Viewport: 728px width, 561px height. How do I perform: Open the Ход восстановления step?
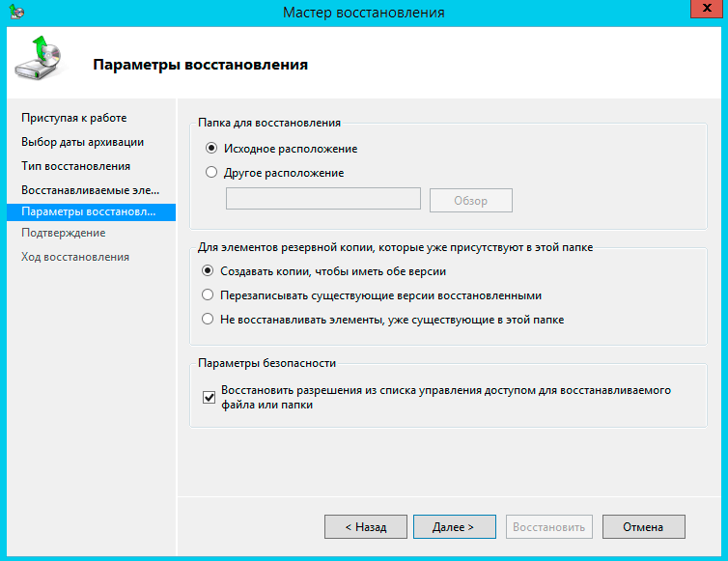coord(75,257)
